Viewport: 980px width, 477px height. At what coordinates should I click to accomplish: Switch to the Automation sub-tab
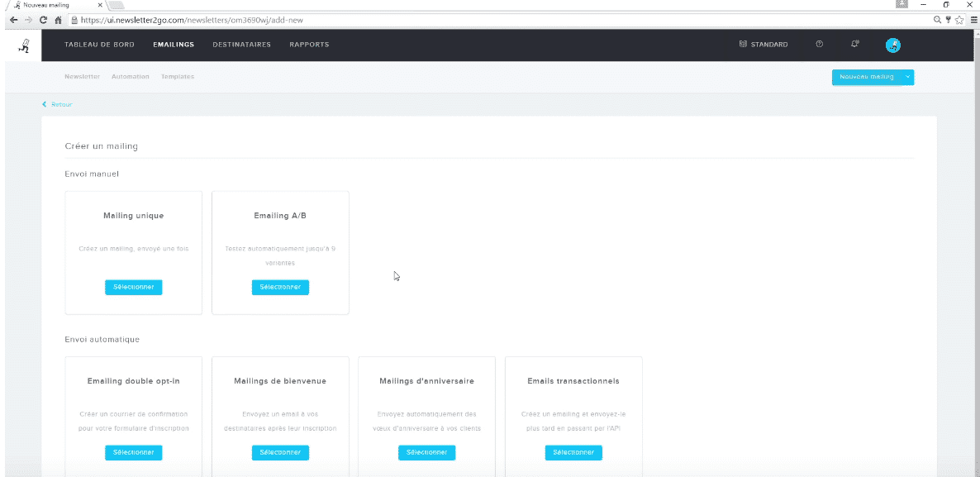point(131,77)
